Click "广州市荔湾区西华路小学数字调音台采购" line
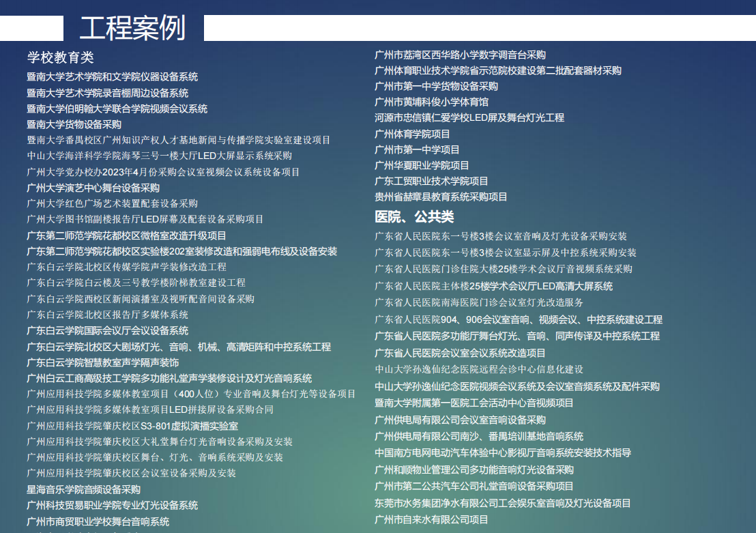 point(461,55)
